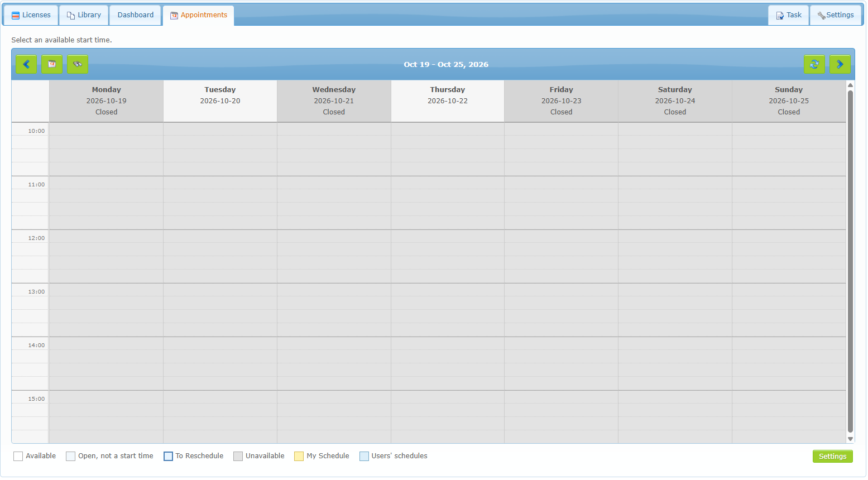868x480 pixels.
Task: Choose the Thursday 2026-10-22 column header
Action: tap(448, 101)
